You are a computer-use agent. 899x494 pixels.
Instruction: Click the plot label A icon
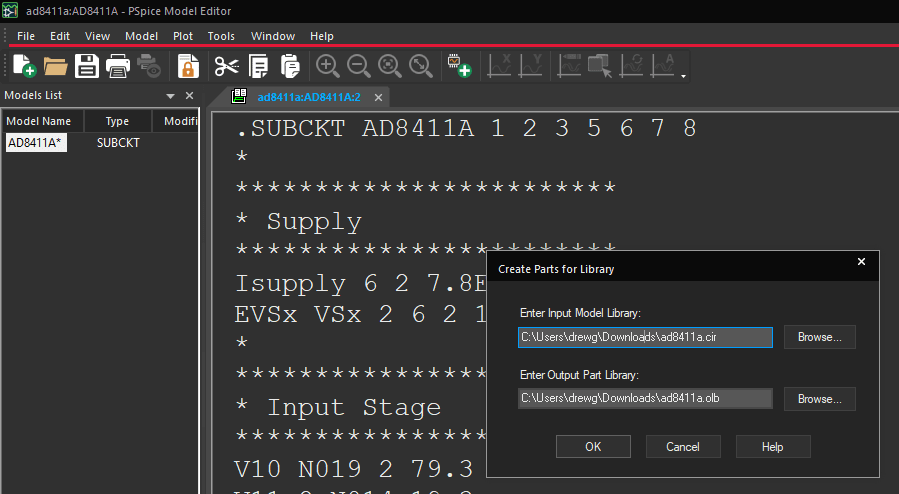point(663,66)
